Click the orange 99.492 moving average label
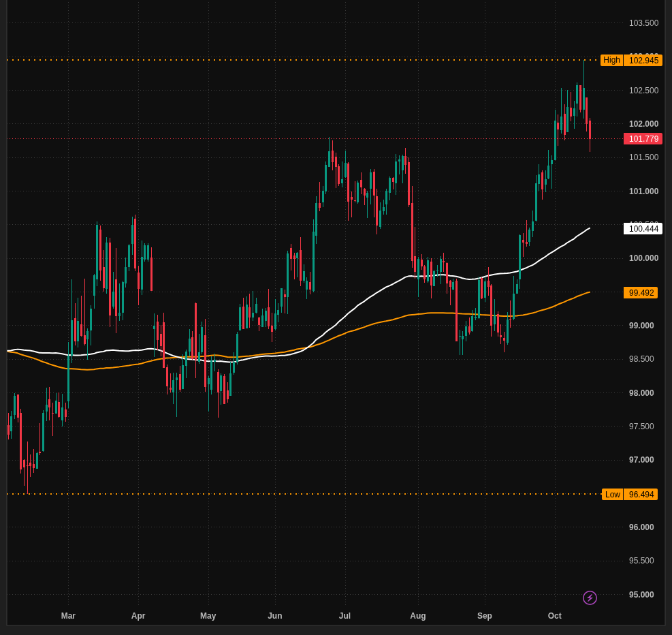 [x=641, y=293]
